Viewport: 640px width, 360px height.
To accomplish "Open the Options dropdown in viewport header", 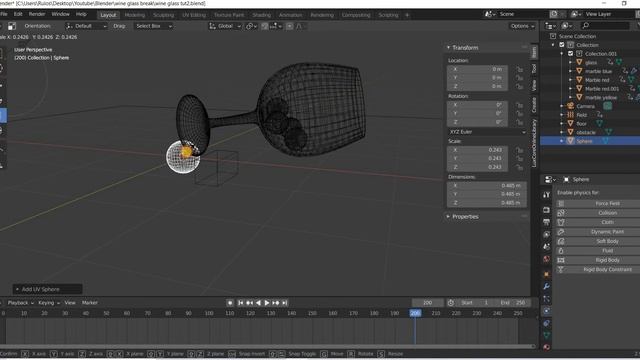I will tap(522, 26).
